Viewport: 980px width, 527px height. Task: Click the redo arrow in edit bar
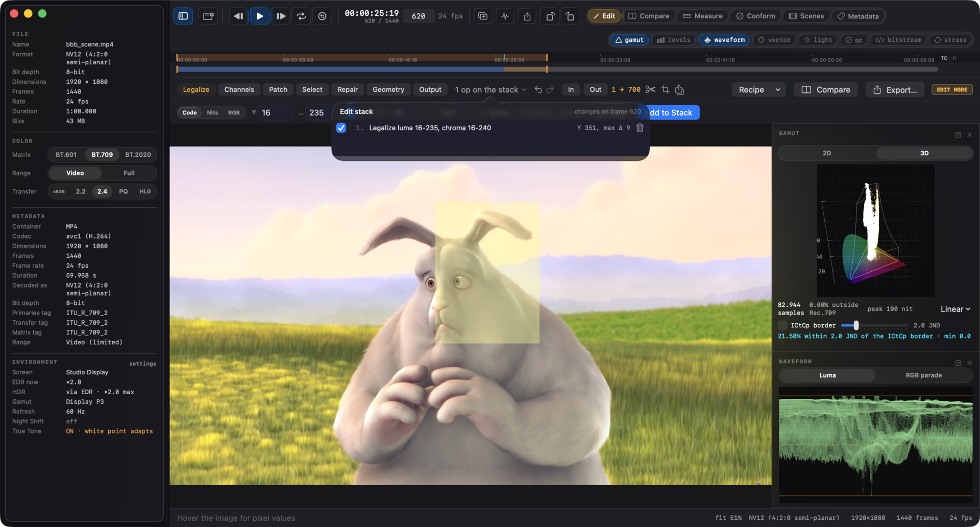pyautogui.click(x=550, y=89)
